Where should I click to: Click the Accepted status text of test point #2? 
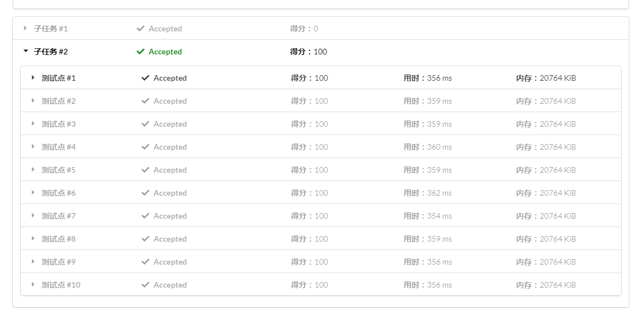(x=170, y=101)
